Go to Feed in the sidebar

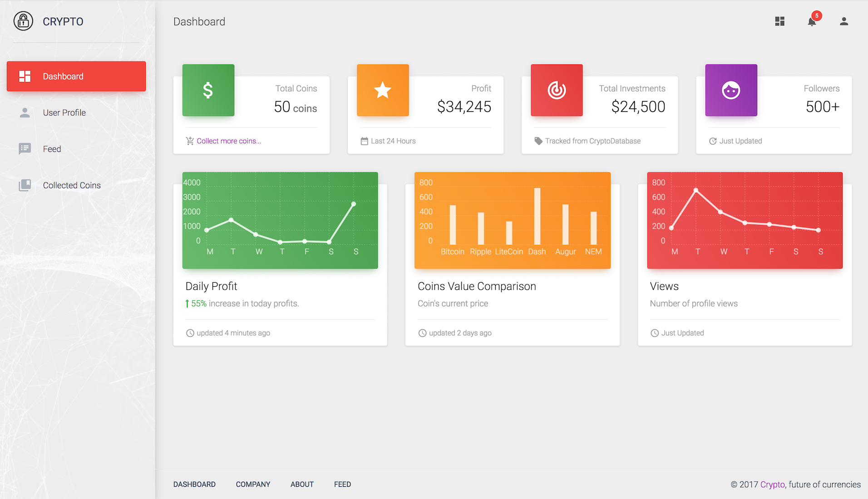pyautogui.click(x=52, y=149)
